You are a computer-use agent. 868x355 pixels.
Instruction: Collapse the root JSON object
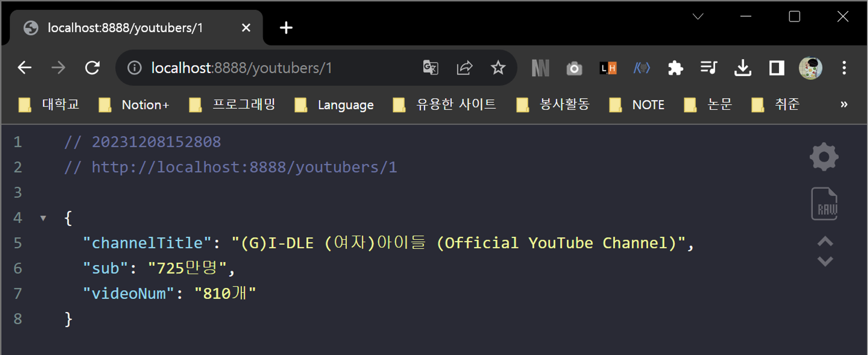43,218
